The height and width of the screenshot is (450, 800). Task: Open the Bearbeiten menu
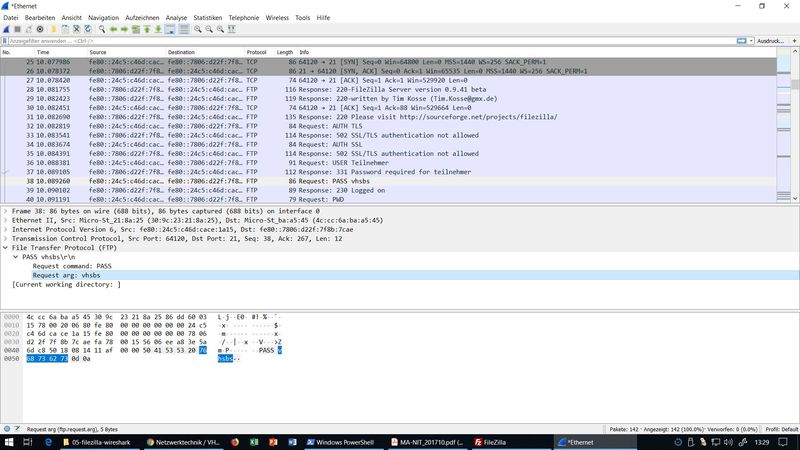[x=40, y=17]
